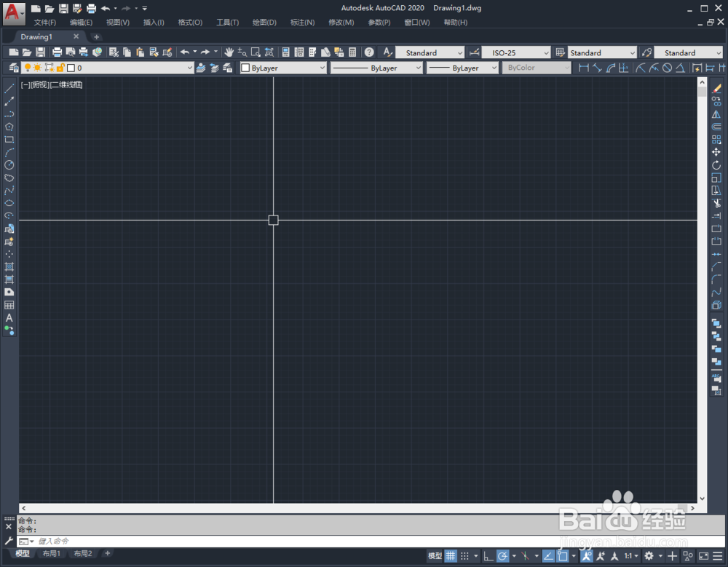The height and width of the screenshot is (567, 728).
Task: Toggle isometric drafting in status bar
Action: 525,556
